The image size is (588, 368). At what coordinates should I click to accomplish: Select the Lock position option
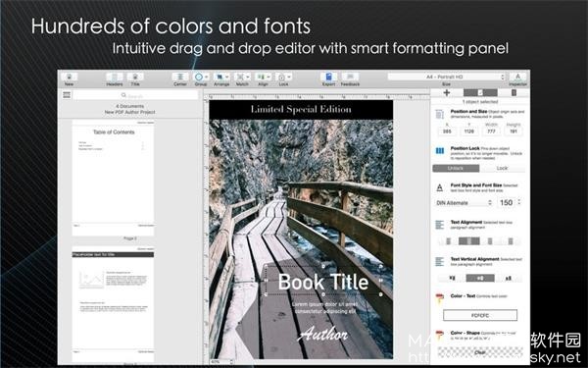(502, 168)
